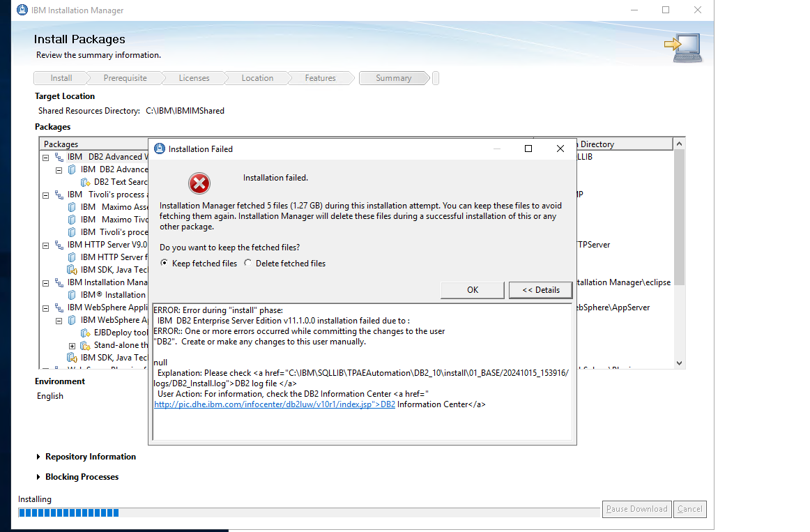Select the DB2 Text Searc tree row
The image size is (810, 532).
(114, 182)
